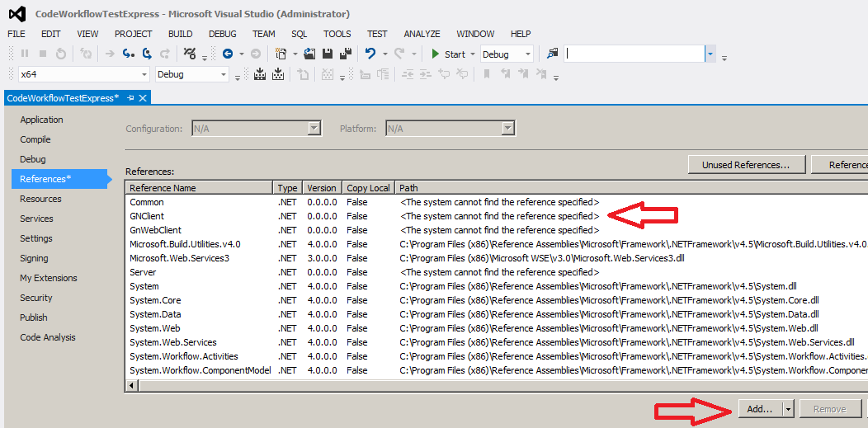Click the Save floppy disk icon
Viewport: 868px width, 428px height.
point(328,54)
